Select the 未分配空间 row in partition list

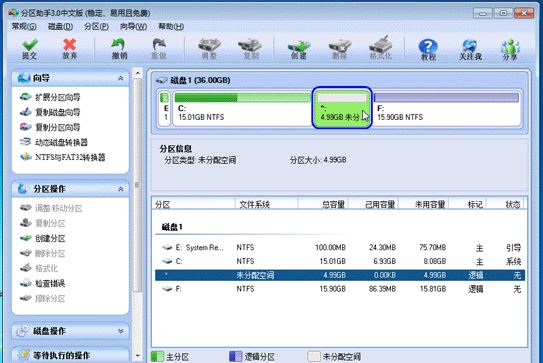340,275
